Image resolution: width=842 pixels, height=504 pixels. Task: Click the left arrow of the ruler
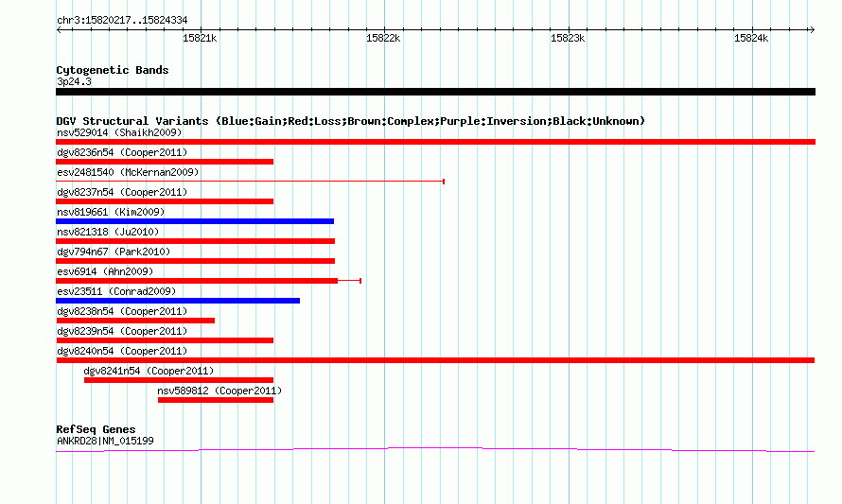pyautogui.click(x=59, y=30)
